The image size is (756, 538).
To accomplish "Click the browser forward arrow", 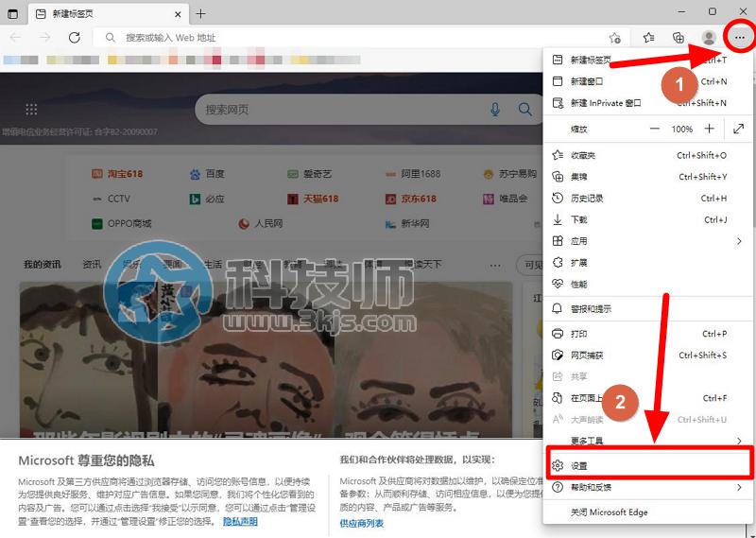I will tap(44, 38).
